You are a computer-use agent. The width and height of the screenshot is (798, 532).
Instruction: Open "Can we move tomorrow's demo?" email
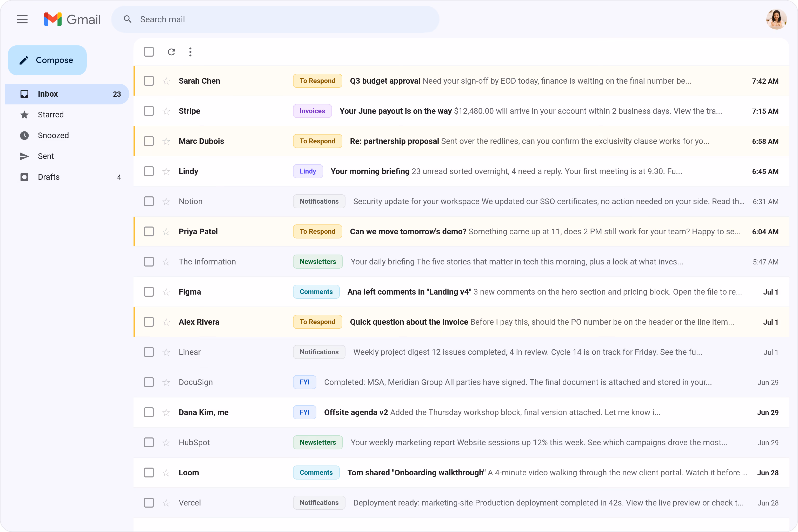click(x=461, y=232)
